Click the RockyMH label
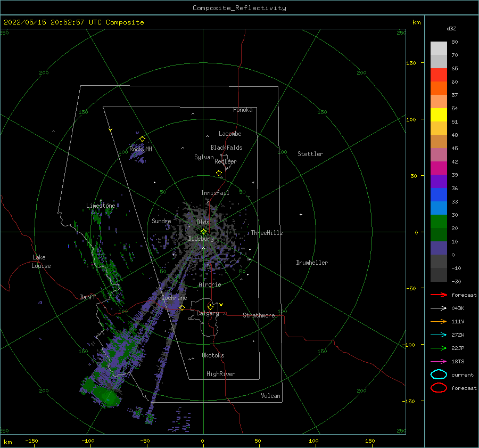479x448 pixels. [141, 149]
